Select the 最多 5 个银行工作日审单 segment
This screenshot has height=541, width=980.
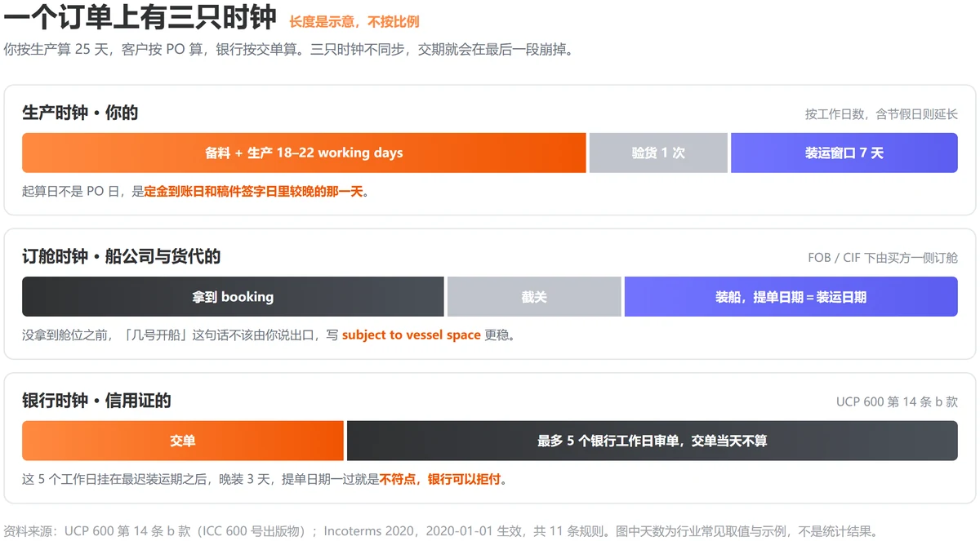point(653,441)
